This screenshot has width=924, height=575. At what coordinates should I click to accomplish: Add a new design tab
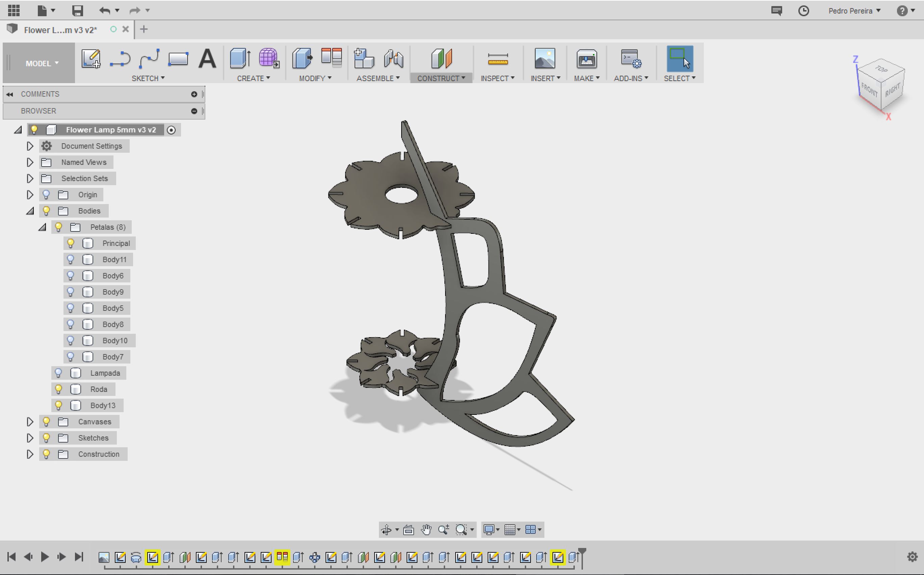pyautogui.click(x=144, y=29)
